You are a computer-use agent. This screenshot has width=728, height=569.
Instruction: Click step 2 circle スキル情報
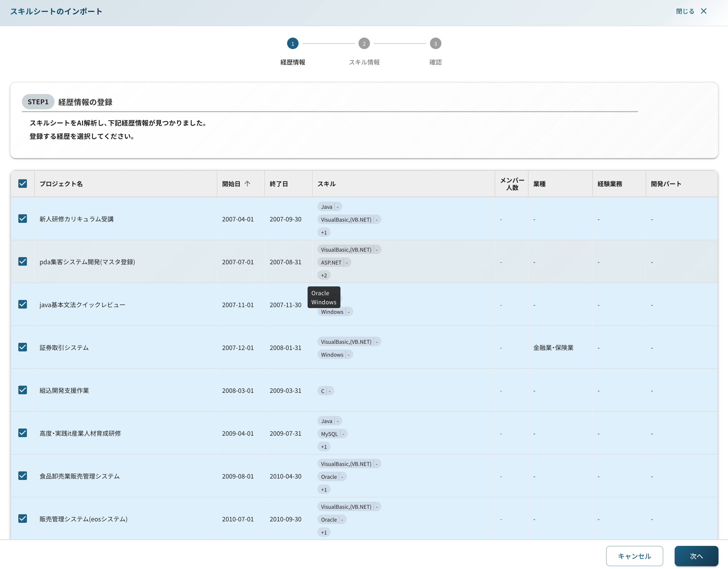[364, 43]
